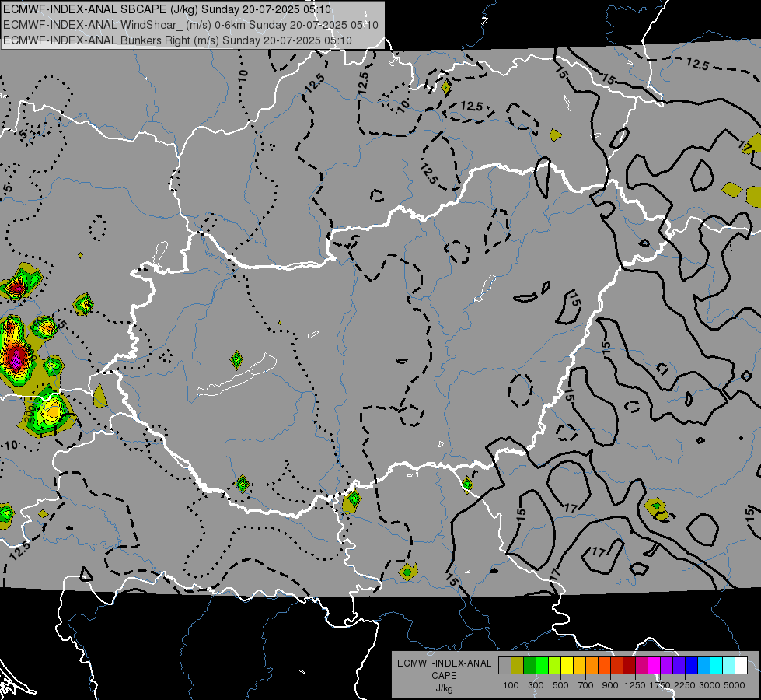Click the 1250 value under the legend
Screen dimensions: 761x700
pyautogui.click(x=635, y=685)
